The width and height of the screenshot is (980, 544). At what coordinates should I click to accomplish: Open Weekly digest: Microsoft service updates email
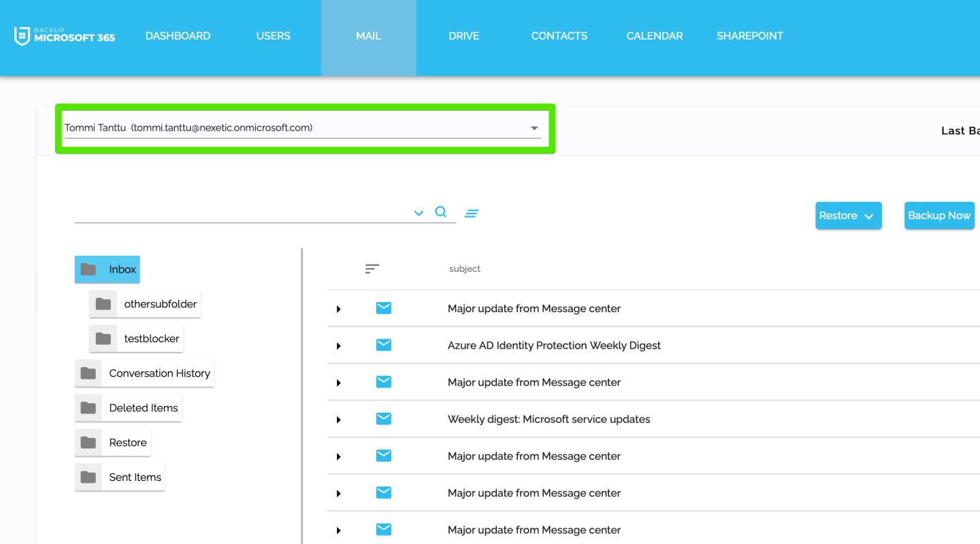549,420
